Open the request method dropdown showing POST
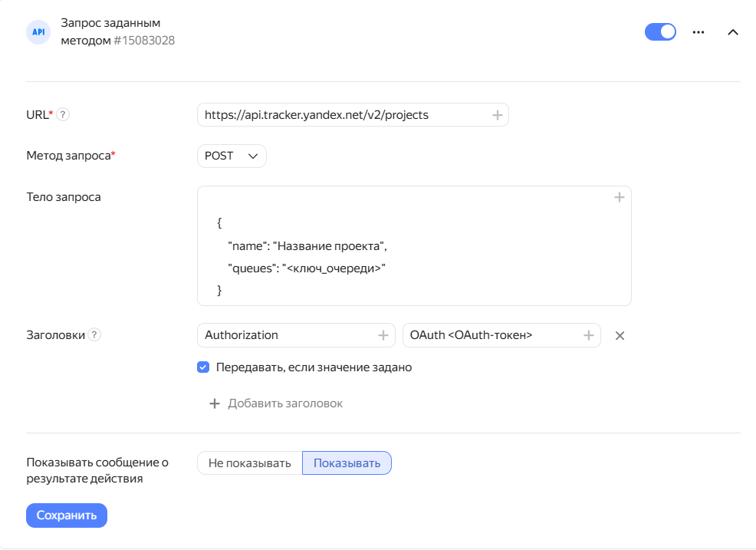The height and width of the screenshot is (550, 756). coord(232,155)
